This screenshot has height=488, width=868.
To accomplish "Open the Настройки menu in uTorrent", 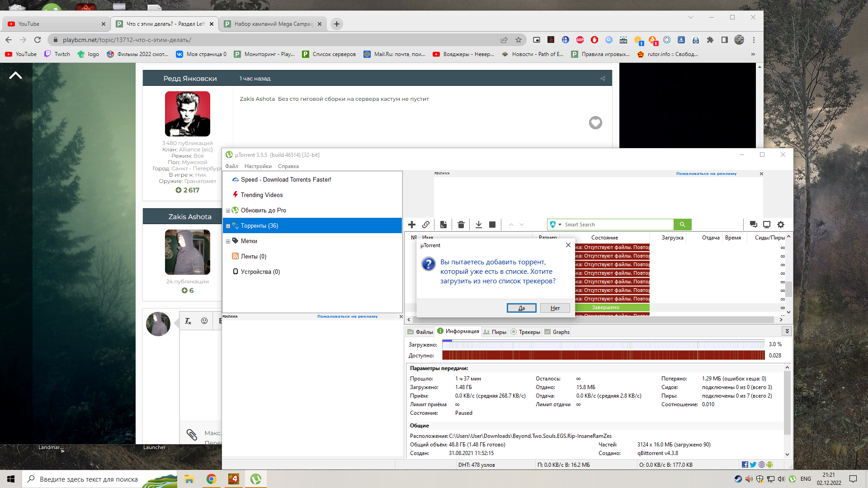I will point(258,166).
